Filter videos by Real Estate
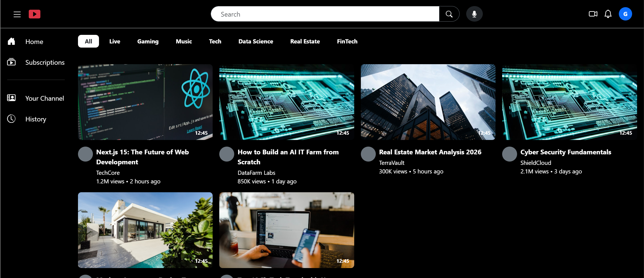Viewport: 644px width, 278px height. tap(305, 41)
